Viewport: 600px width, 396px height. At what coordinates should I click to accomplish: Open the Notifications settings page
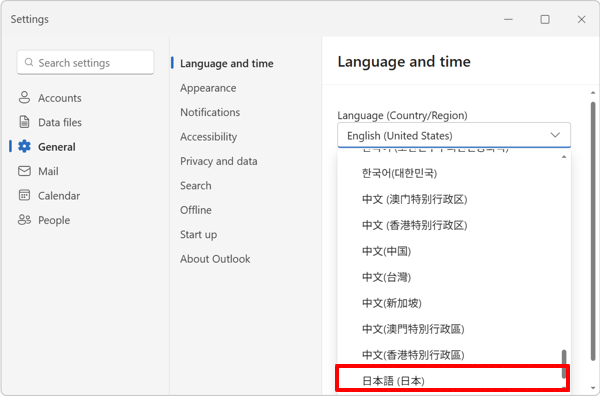point(210,112)
